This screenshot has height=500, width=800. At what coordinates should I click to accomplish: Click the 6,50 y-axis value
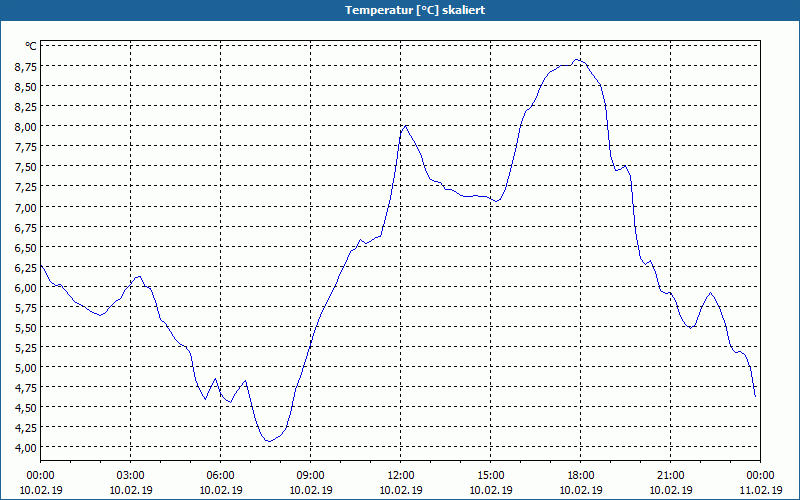[27, 247]
